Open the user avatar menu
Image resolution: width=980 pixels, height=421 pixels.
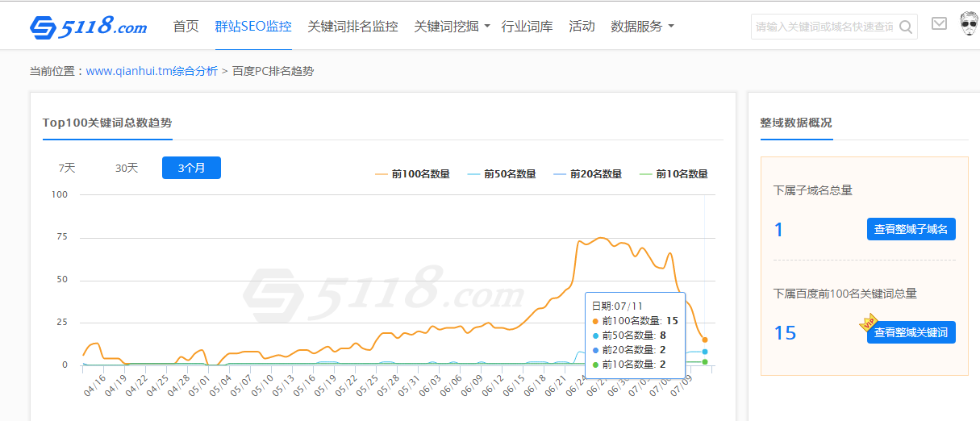[x=970, y=24]
